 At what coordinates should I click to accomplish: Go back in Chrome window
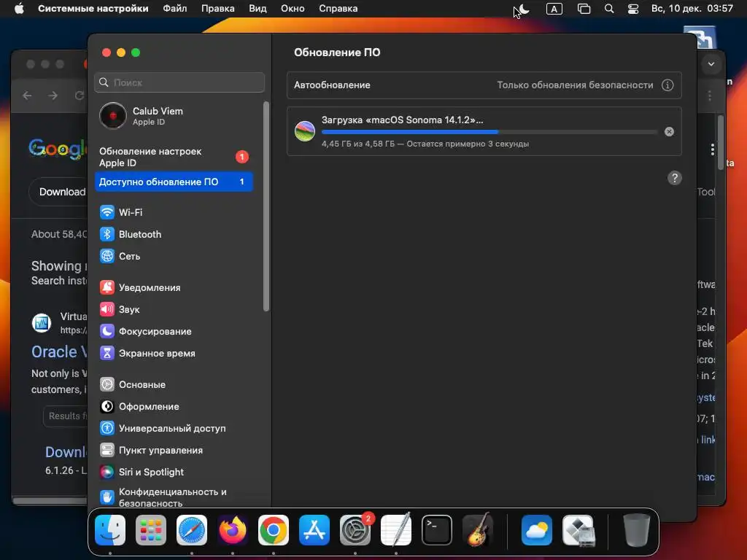[x=27, y=96]
